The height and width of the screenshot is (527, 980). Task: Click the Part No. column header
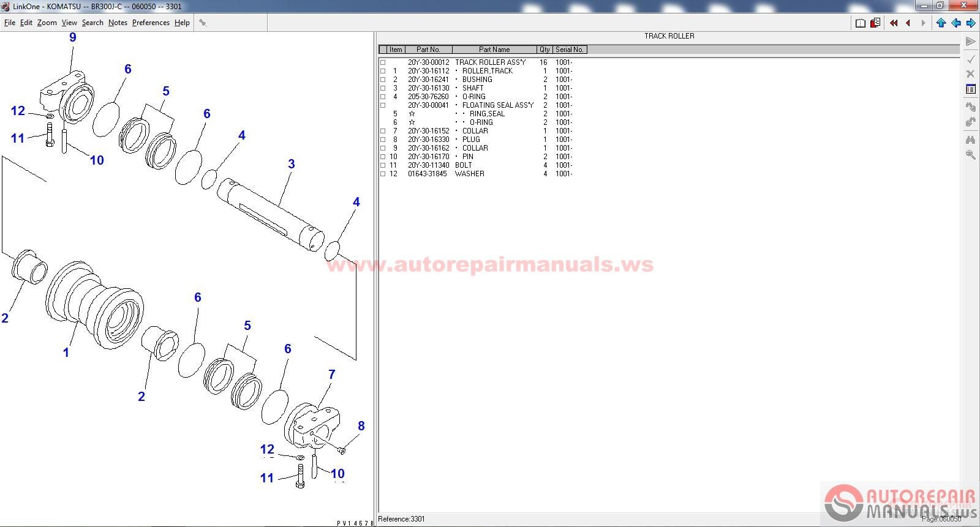click(428, 50)
